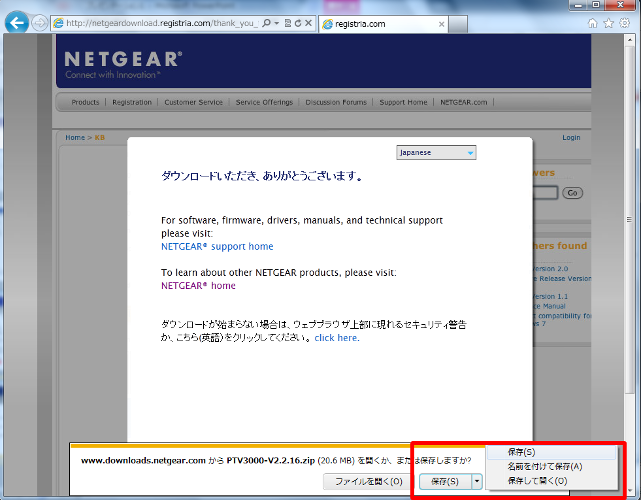The image size is (641, 500).
Task: Click the ダウンロードいただき thank-you heading
Action: pyautogui.click(x=262, y=176)
